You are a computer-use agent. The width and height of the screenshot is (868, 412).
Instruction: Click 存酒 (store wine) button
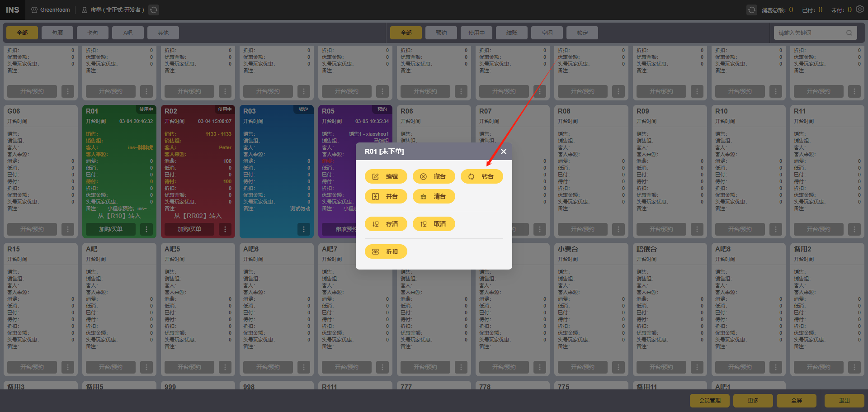coord(386,224)
